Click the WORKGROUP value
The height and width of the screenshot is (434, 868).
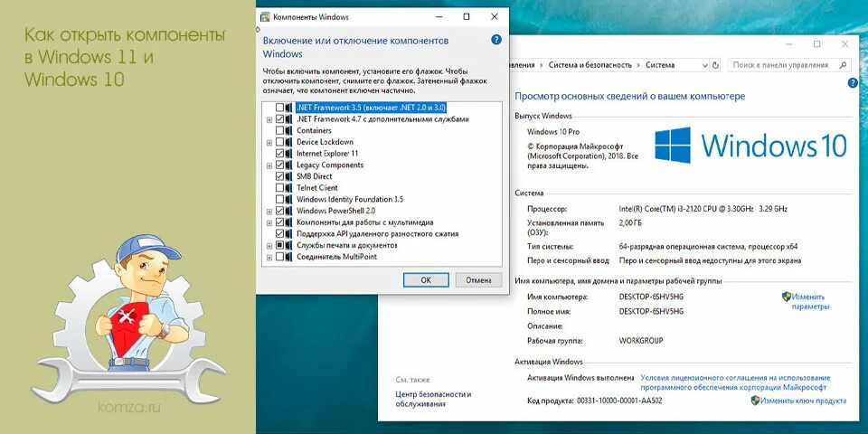[640, 341]
